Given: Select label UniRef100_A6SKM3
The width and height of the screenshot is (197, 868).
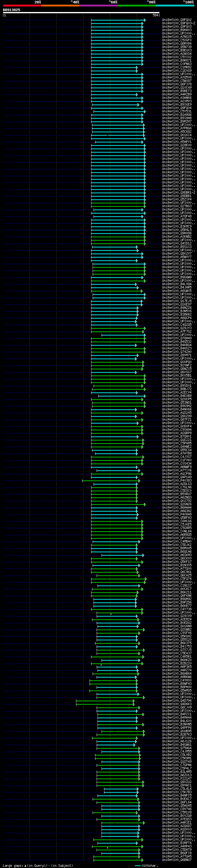Looking at the screenshot, I should click(x=177, y=555).
